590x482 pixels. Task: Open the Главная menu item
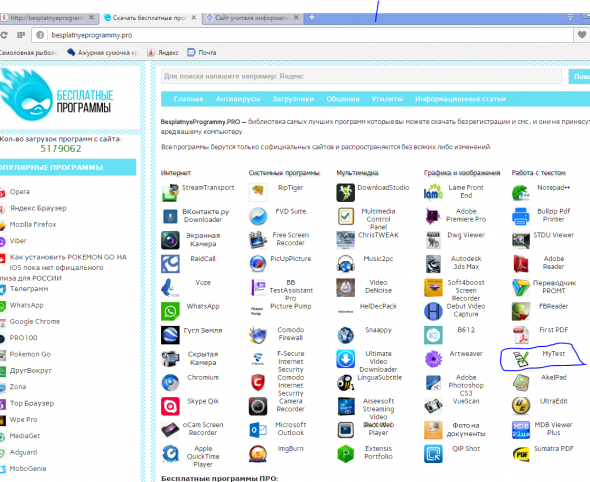coord(188,99)
